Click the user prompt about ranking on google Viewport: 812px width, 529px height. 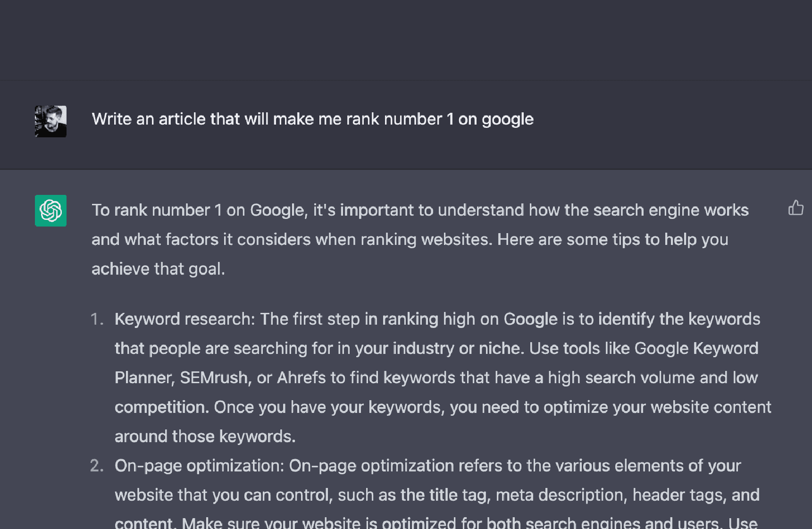point(312,119)
